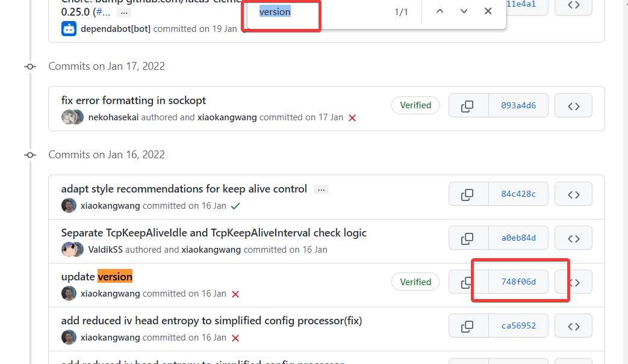The width and height of the screenshot is (628, 364).
Task: Copy full SHA for commit a0eb84d
Action: pos(468,238)
